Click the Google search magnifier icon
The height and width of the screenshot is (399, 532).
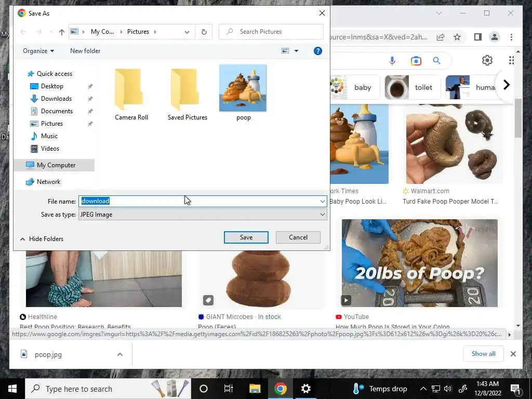pos(436,61)
